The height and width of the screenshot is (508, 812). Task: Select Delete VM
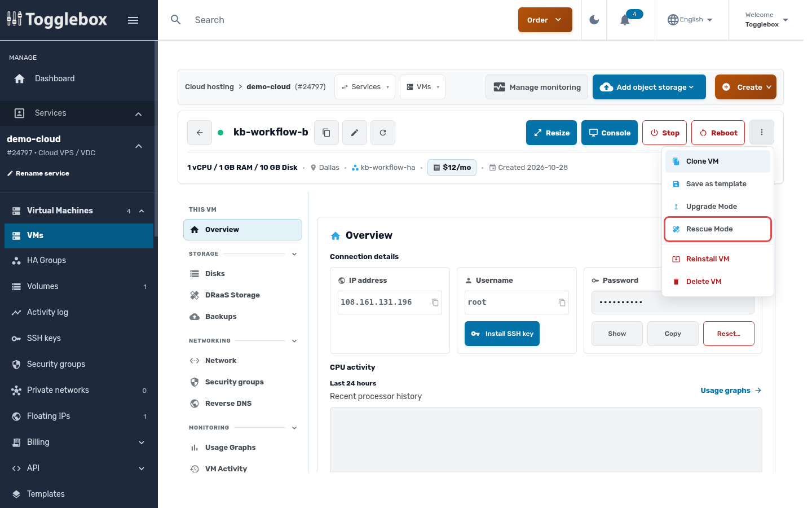(718, 282)
